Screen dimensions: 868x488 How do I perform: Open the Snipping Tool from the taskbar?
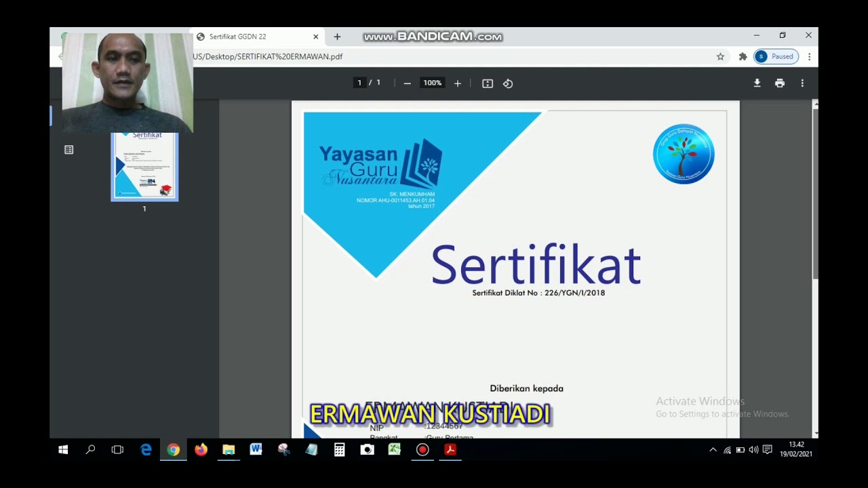283,449
